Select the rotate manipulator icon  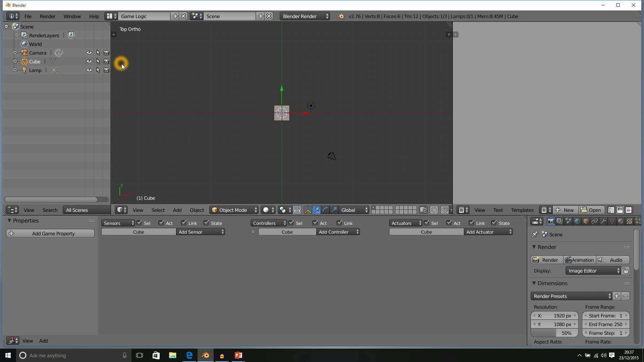[325, 210]
